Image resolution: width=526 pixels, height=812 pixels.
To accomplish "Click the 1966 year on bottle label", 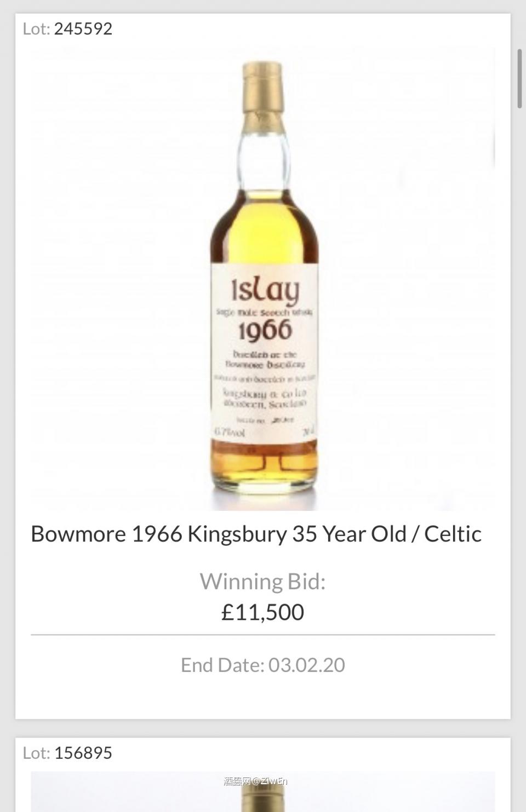I will [x=265, y=330].
